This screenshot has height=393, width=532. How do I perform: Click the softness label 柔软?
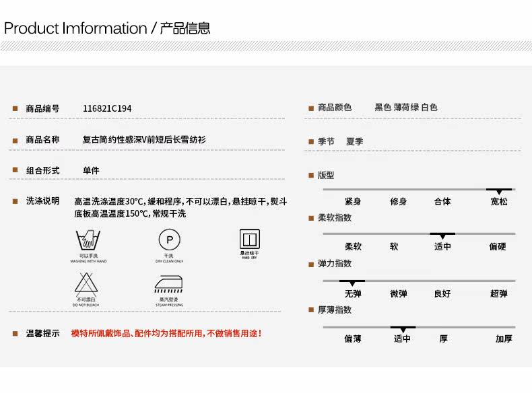(353, 246)
